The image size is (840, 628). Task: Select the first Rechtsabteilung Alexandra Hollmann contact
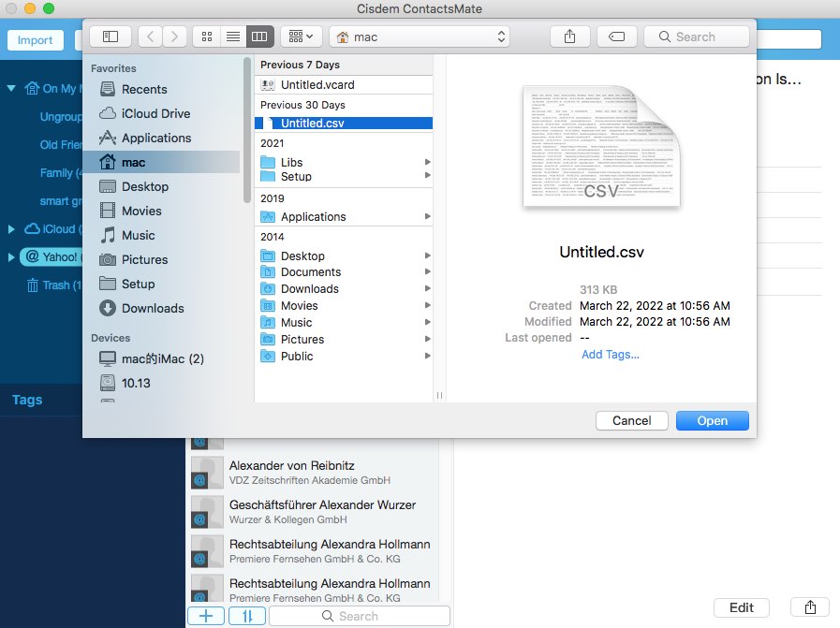[x=313, y=551]
